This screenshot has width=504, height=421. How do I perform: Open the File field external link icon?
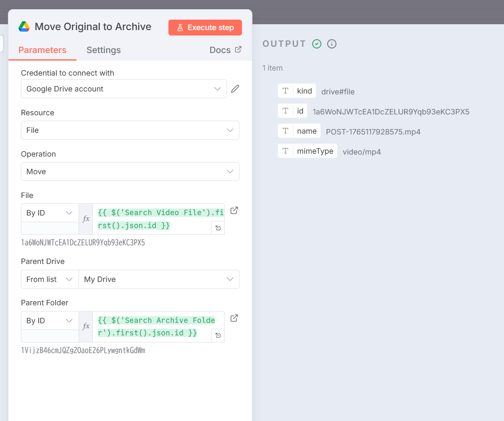234,210
